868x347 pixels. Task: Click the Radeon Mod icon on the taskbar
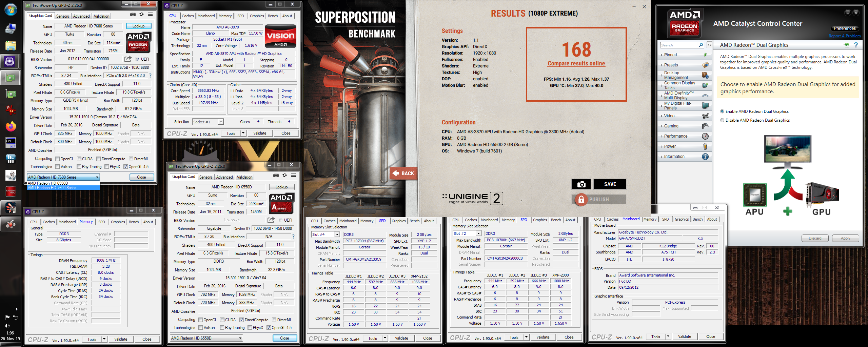(x=11, y=191)
